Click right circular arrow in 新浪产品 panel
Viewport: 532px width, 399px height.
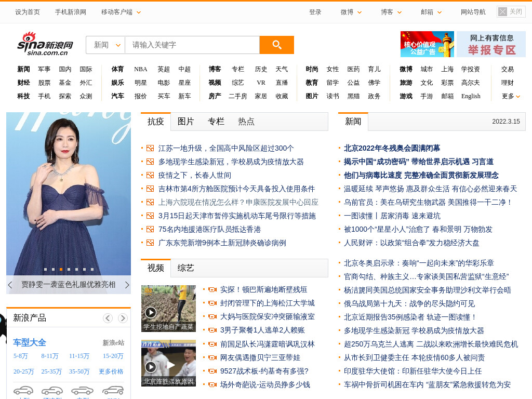[123, 318]
